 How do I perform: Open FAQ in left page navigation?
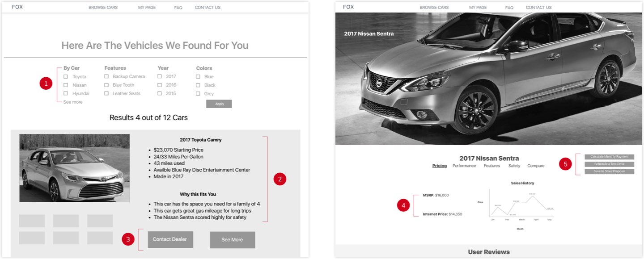[178, 8]
